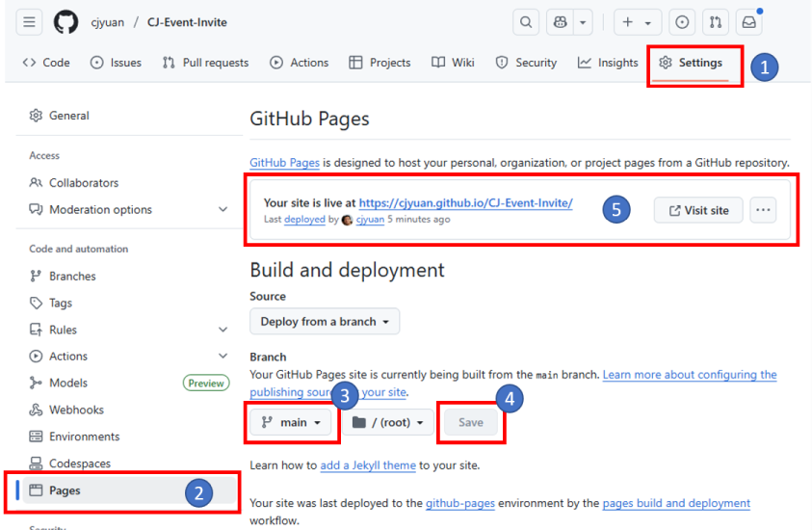The image size is (812, 530).
Task: Open the main branch selector dropdown
Action: coord(291,422)
